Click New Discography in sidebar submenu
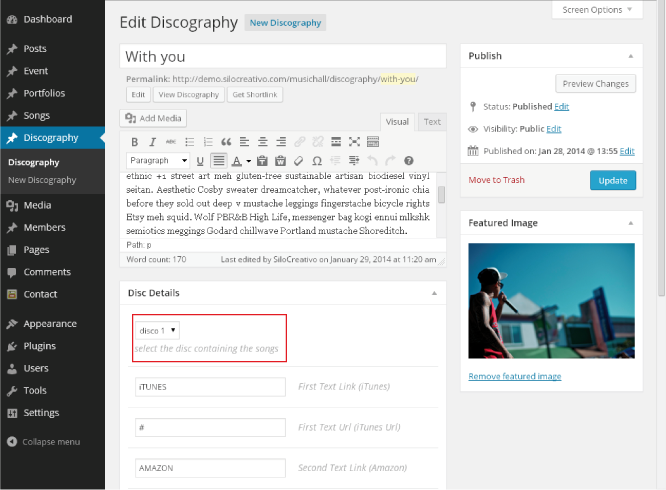 click(42, 180)
